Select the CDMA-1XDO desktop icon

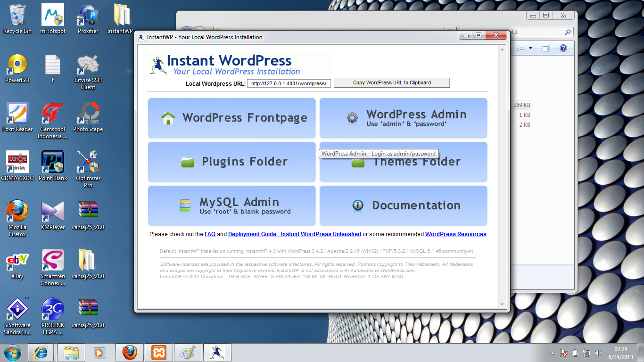point(17,166)
